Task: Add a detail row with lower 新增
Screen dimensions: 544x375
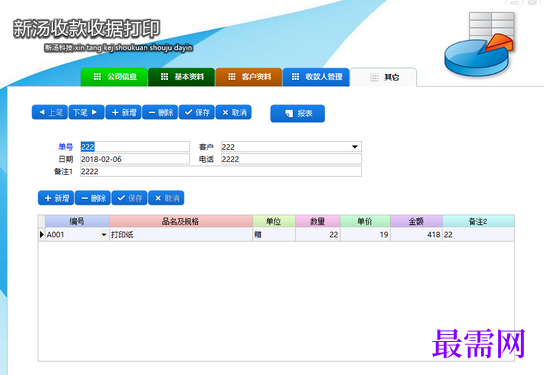Action: click(56, 198)
